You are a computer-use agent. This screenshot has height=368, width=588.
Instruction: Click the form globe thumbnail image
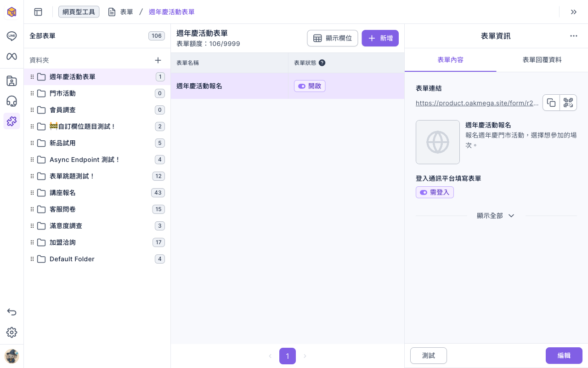click(438, 142)
